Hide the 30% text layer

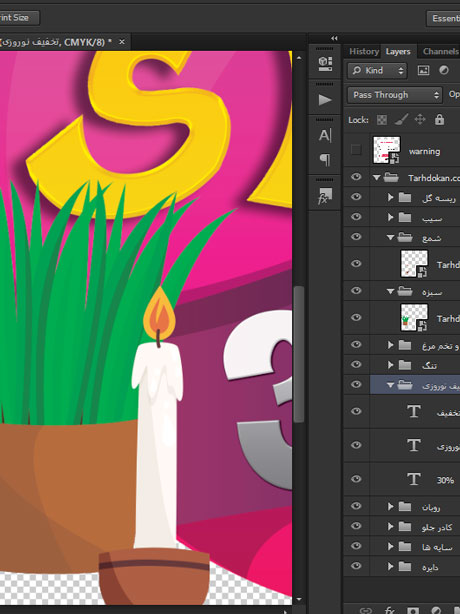pos(356,479)
